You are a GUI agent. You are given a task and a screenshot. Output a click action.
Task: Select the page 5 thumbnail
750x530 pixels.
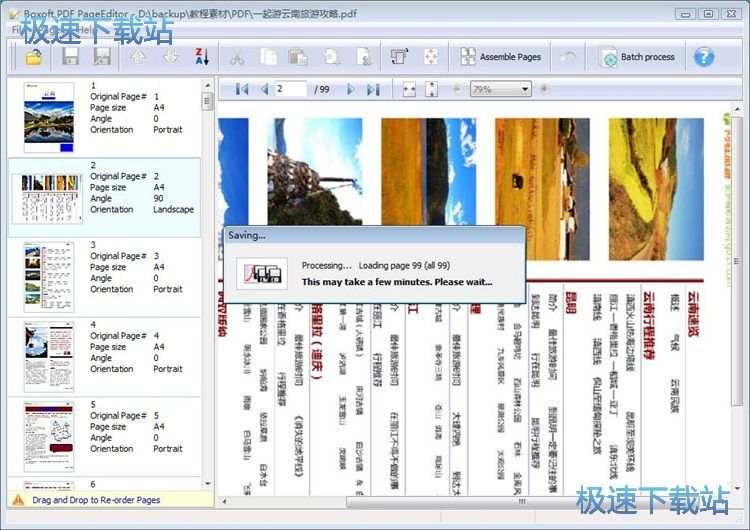point(49,437)
